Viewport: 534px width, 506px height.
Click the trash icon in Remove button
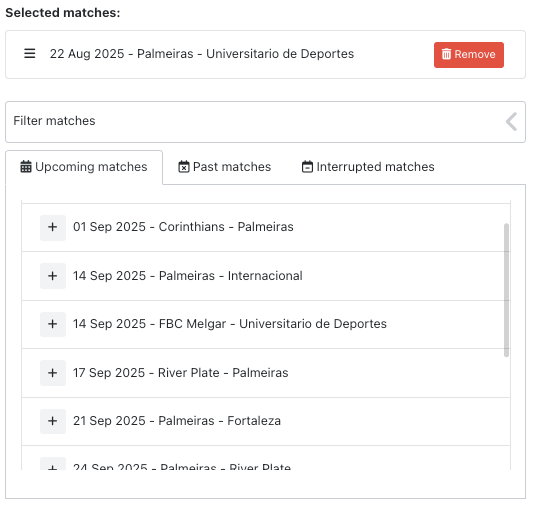(x=446, y=54)
